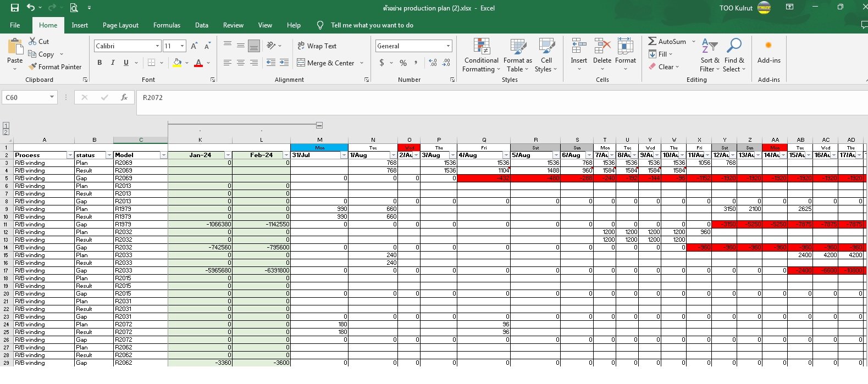Viewport: 868px width, 384px height.
Task: Click the Sort & Filter icon
Action: [x=710, y=47]
